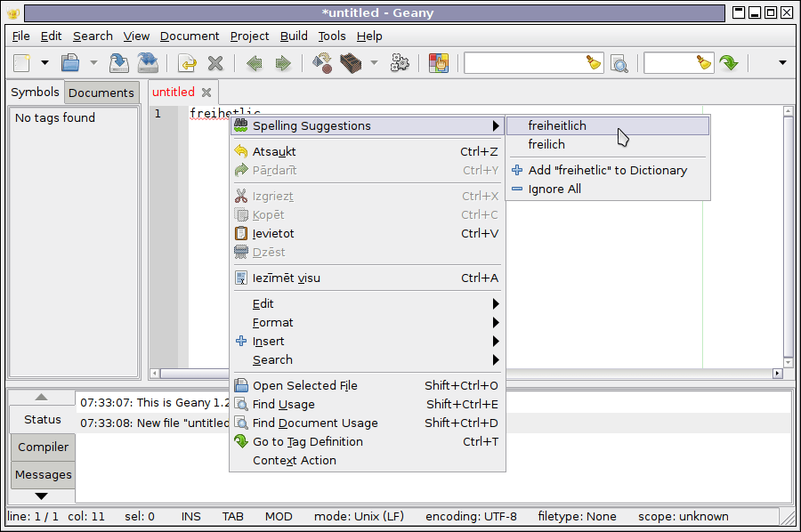Choose spelling suggestion freilich
The image size is (801, 532).
point(608,144)
